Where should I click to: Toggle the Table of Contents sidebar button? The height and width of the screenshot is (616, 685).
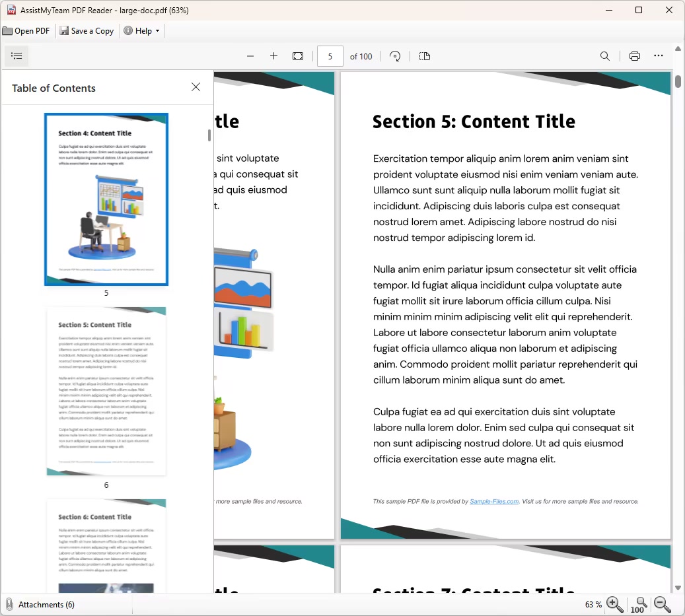17,56
